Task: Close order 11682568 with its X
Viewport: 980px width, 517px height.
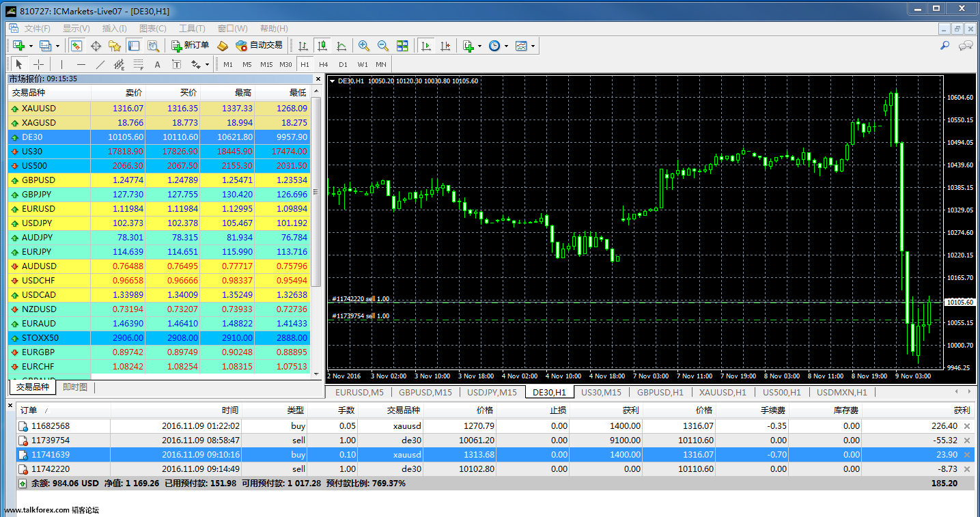Action: pos(966,426)
